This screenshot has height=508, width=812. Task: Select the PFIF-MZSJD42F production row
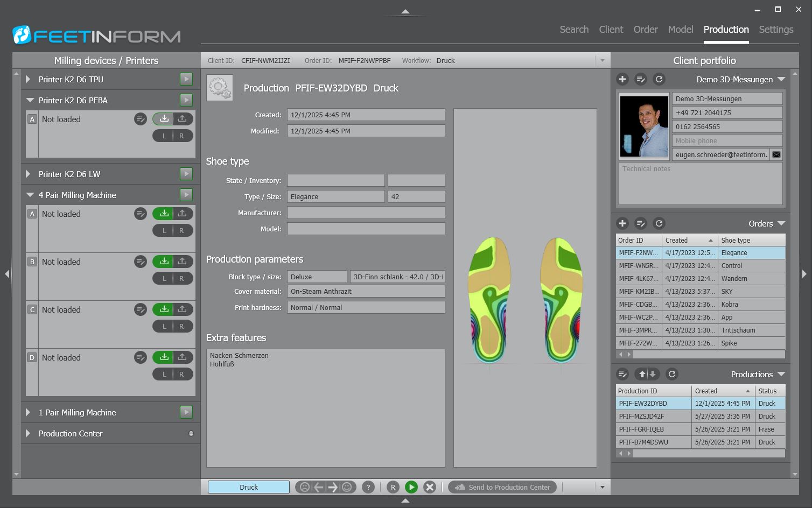click(x=642, y=416)
